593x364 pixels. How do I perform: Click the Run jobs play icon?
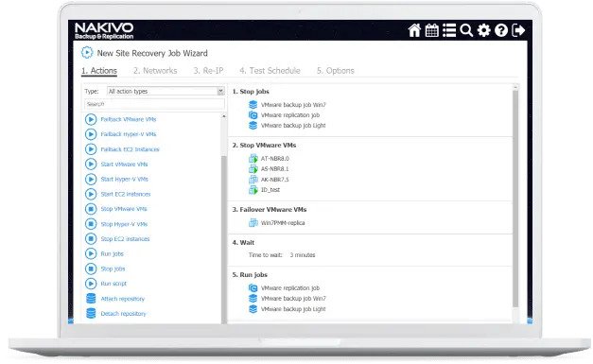click(91, 253)
